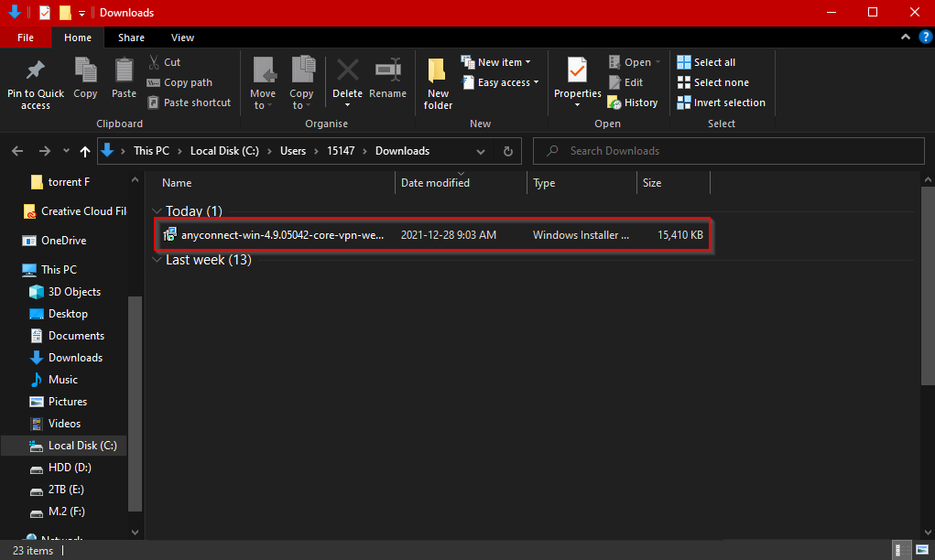Click the Properties icon
The image size is (935, 560).
click(577, 70)
